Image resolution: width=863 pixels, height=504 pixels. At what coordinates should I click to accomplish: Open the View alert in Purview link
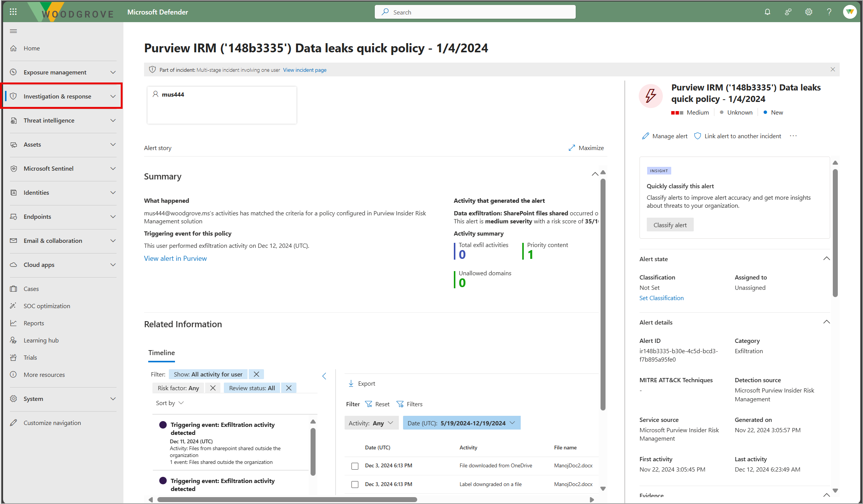click(x=175, y=258)
